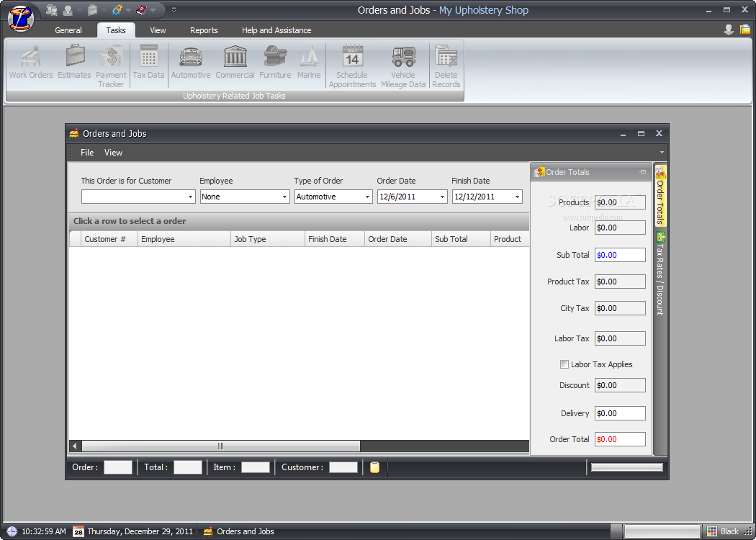Open the Employee dropdown showing None
Screen dimensions: 756x540
pyautogui.click(x=284, y=197)
